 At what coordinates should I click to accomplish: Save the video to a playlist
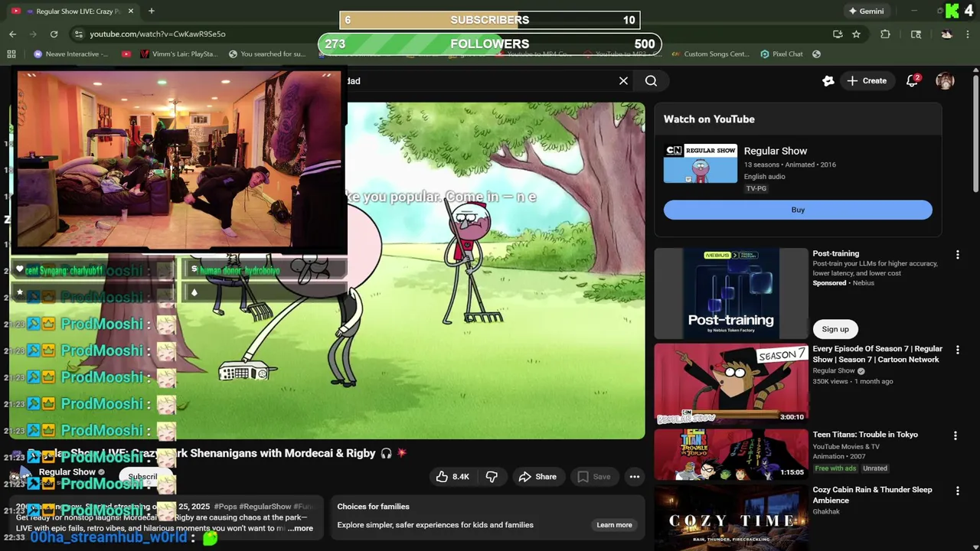point(594,477)
